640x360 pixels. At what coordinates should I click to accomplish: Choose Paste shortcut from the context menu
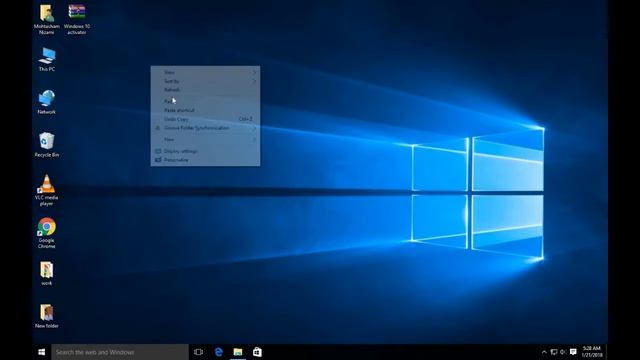point(205,110)
